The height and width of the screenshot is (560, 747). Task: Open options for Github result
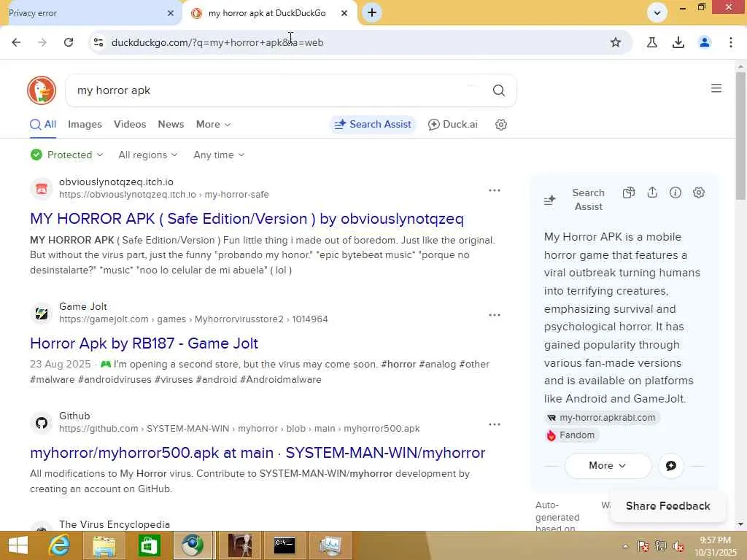495,424
